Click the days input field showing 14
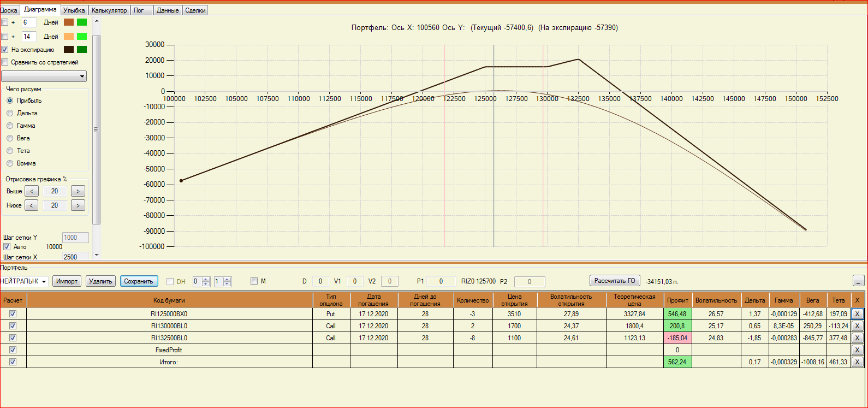 29,37
